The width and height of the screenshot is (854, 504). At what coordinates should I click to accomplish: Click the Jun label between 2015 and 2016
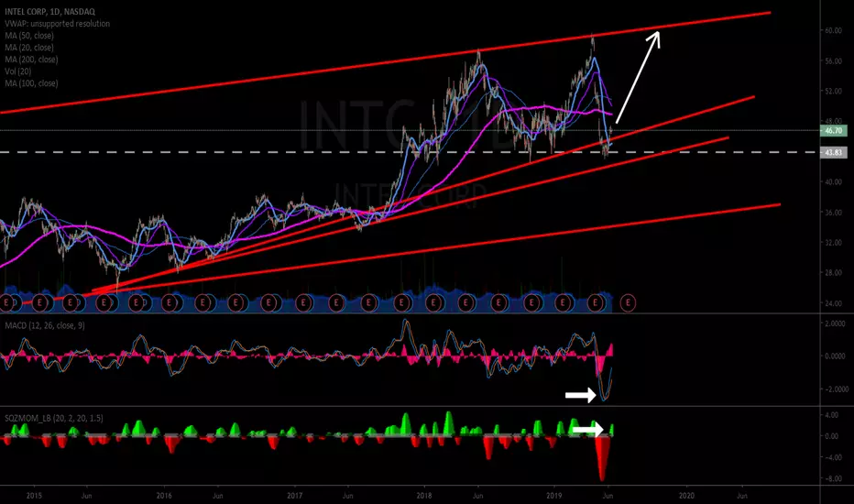pyautogui.click(x=86, y=496)
